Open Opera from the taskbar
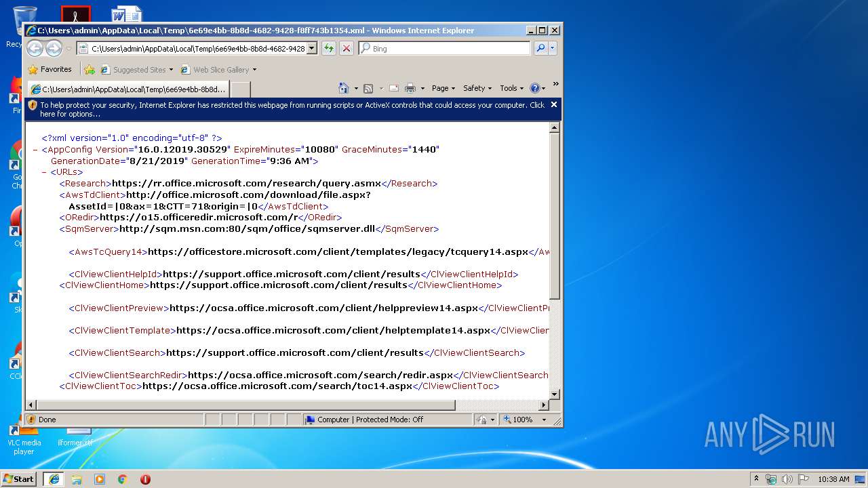The width and height of the screenshot is (868, 488). [145, 479]
